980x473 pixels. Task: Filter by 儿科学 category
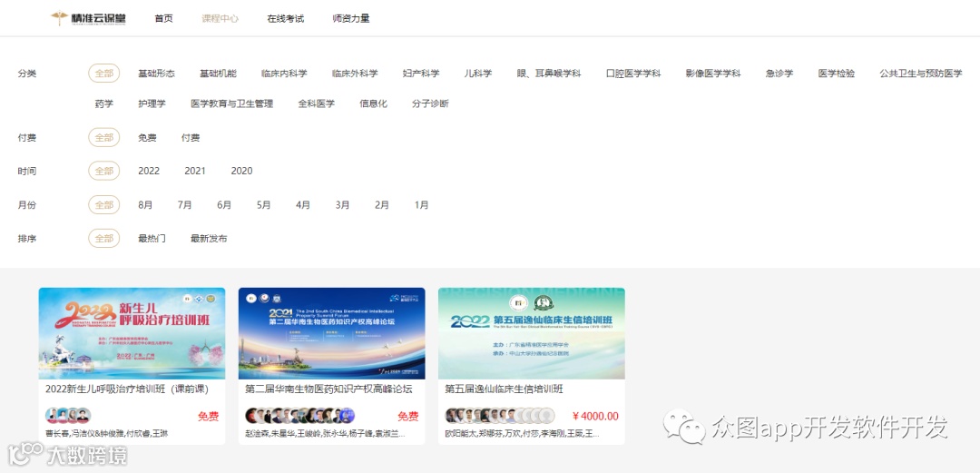[478, 74]
